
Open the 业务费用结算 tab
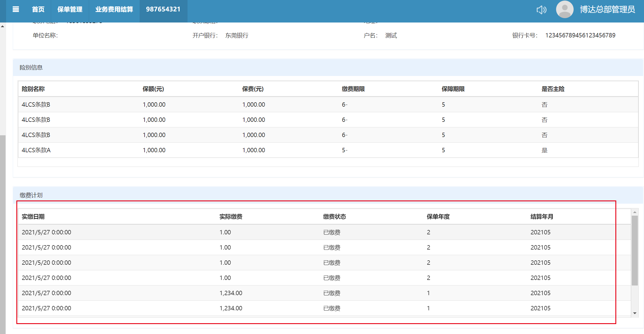[x=114, y=9]
